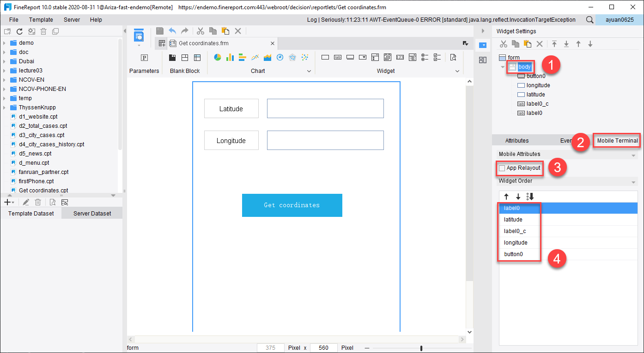
Task: Switch to the Server Dataset tab
Action: (92, 214)
